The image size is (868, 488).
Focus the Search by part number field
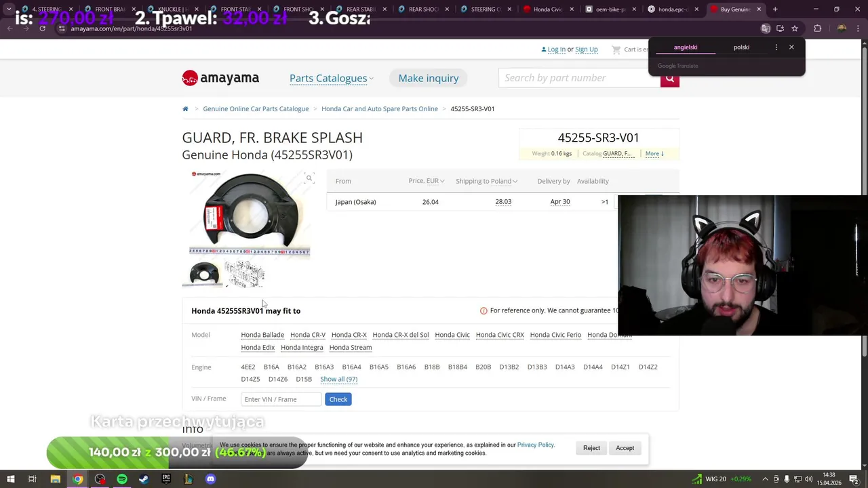(579, 78)
